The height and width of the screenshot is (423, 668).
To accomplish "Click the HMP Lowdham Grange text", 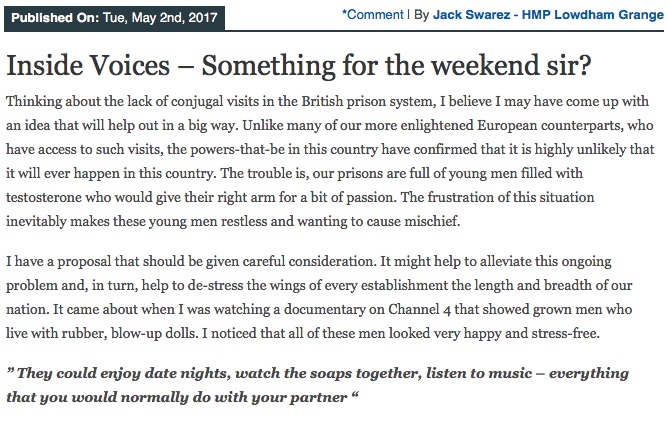I will pos(593,15).
